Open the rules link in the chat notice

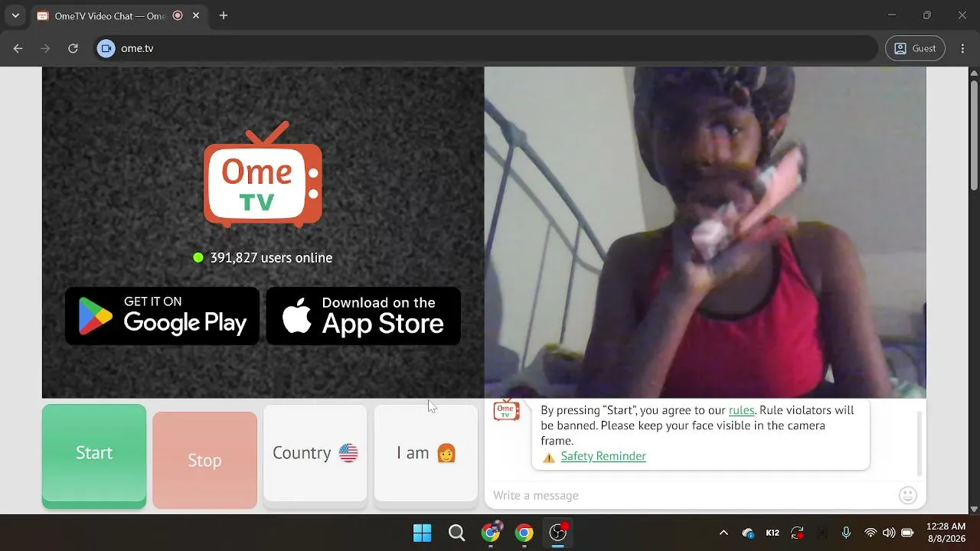[x=741, y=410]
